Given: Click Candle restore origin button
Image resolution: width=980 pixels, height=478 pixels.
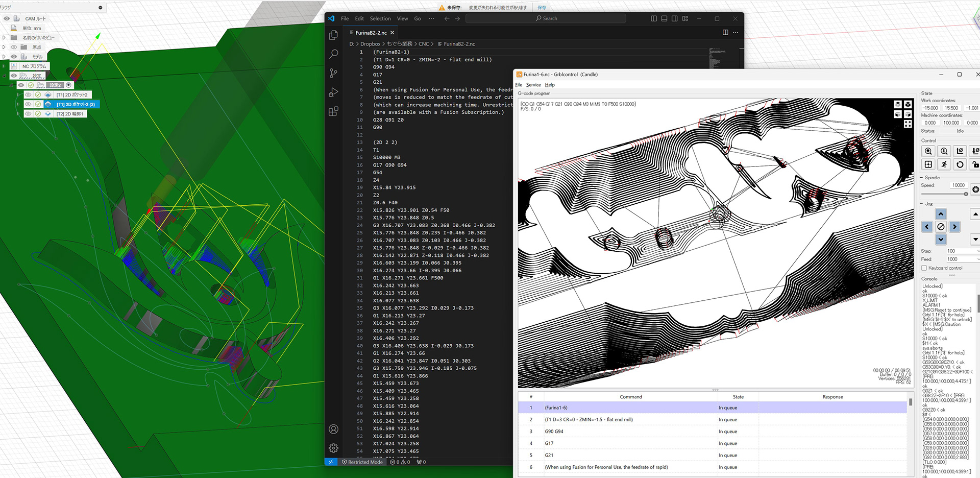Looking at the screenshot, I should (928, 164).
